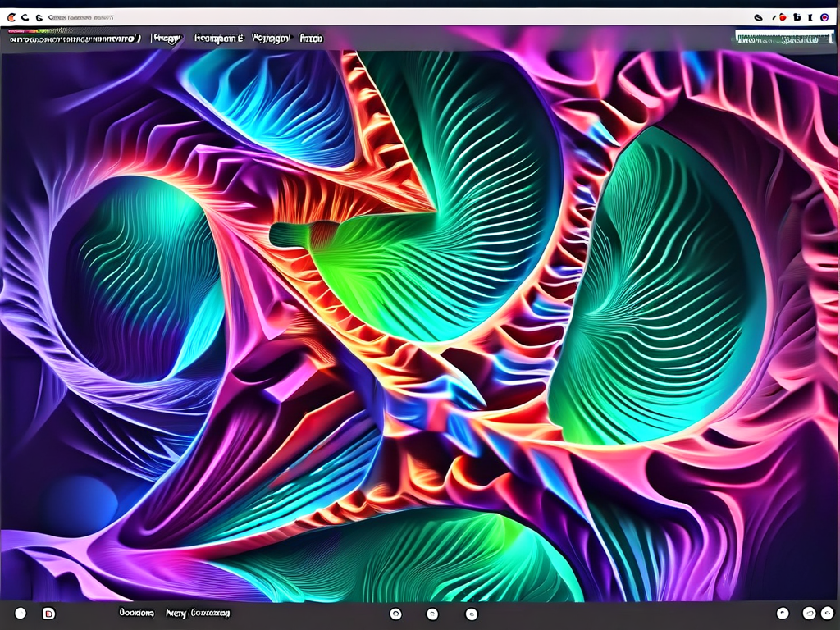Image resolution: width=840 pixels, height=630 pixels.
Task: Select the first long tab in the tab row
Action: coord(74,38)
